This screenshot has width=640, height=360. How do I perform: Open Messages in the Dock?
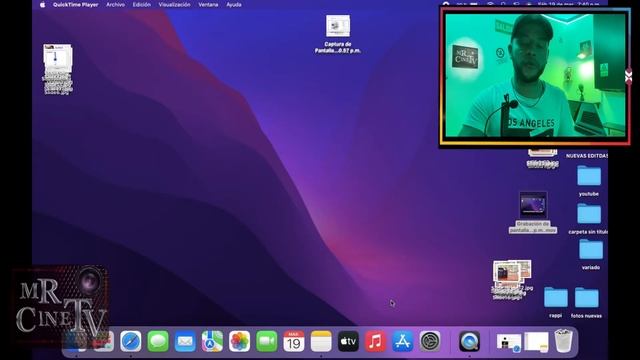pos(158,341)
